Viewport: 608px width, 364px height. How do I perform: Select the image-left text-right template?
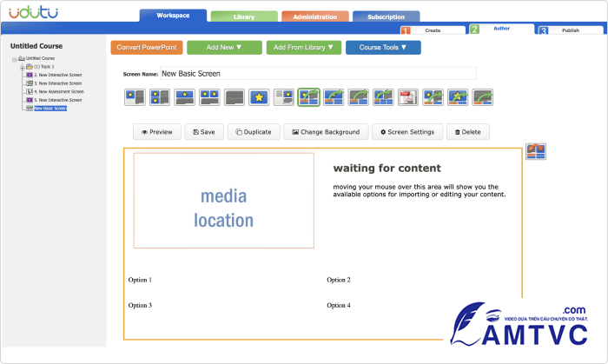(x=135, y=97)
